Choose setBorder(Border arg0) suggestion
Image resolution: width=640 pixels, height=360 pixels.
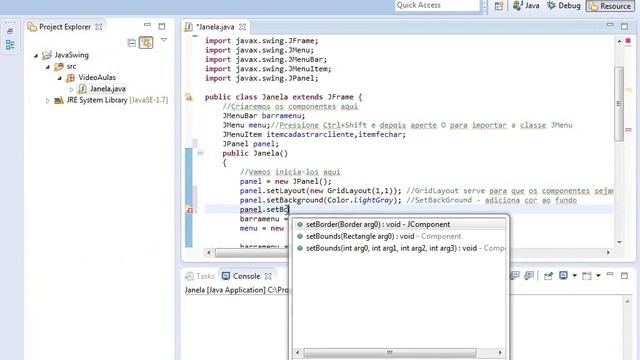(400, 224)
